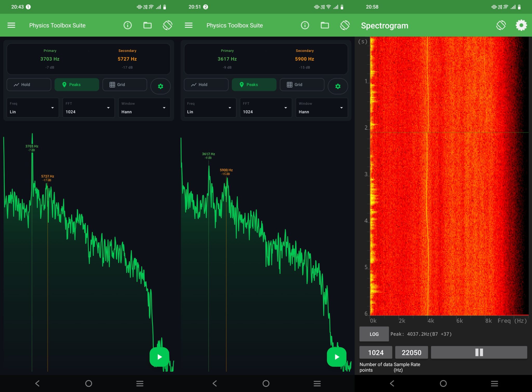The image size is (532, 392).
Task: Click the LOG scale button
Action: tap(374, 334)
